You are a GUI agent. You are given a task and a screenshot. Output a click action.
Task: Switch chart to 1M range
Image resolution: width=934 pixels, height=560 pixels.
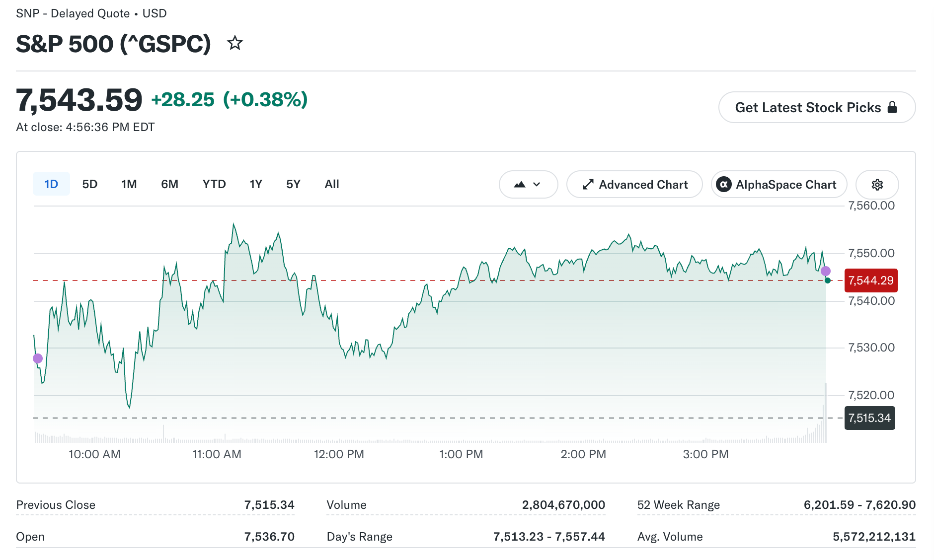pos(129,184)
